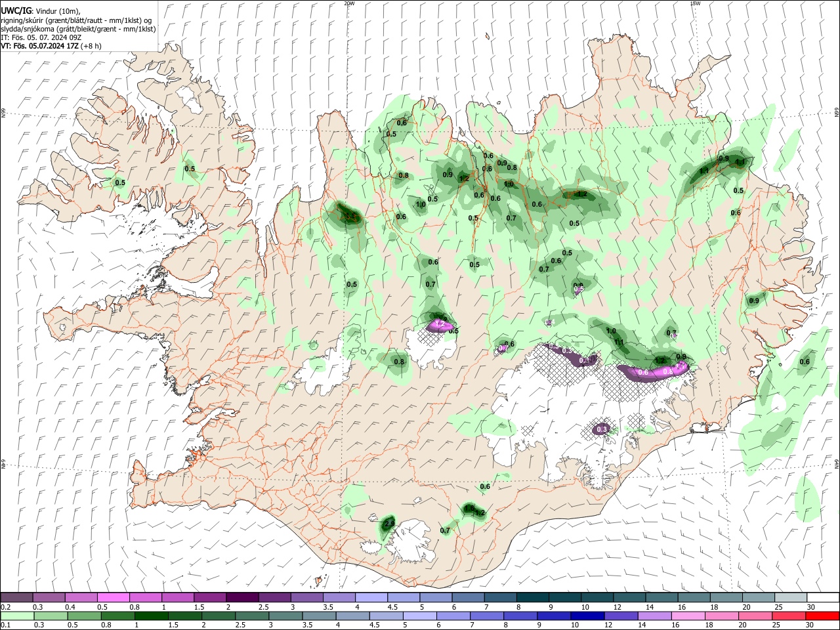840x630 pixels.
Task: Click the hot pink 20 mm rain swatch
Action: pyautogui.click(x=755, y=616)
